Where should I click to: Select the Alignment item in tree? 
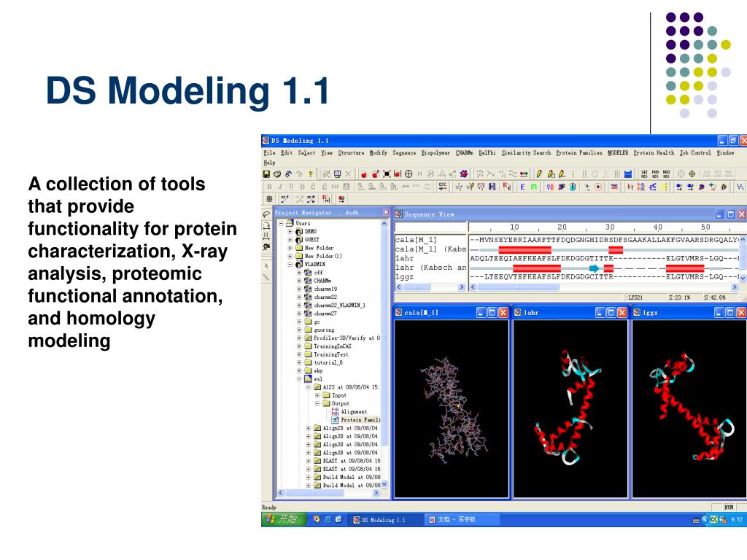coord(349,412)
